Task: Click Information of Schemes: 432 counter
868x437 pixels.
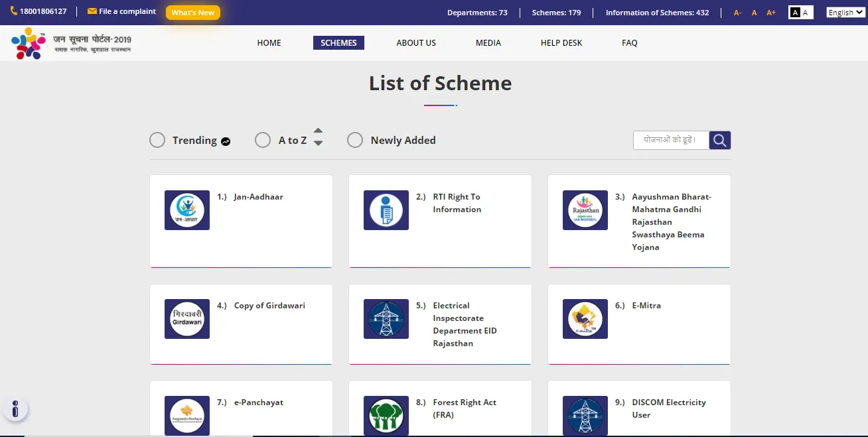Action: point(657,13)
